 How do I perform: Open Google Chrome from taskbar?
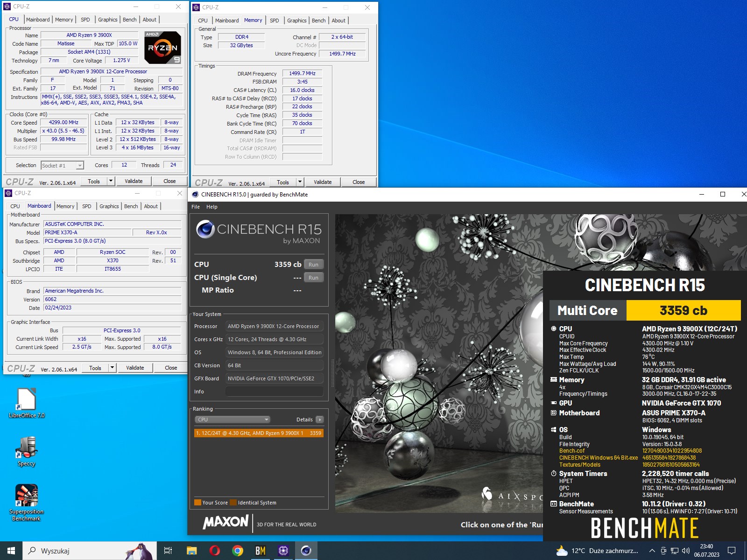237,551
